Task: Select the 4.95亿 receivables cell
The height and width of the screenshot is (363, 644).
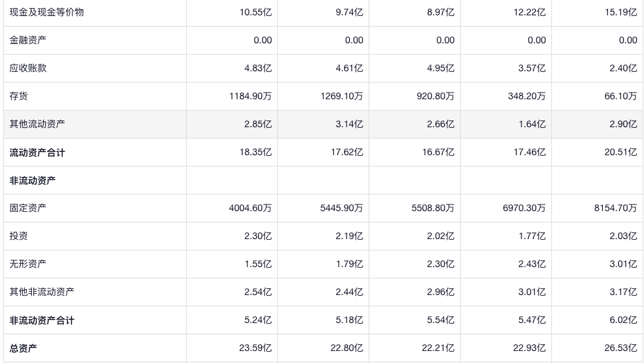Action: click(x=441, y=68)
